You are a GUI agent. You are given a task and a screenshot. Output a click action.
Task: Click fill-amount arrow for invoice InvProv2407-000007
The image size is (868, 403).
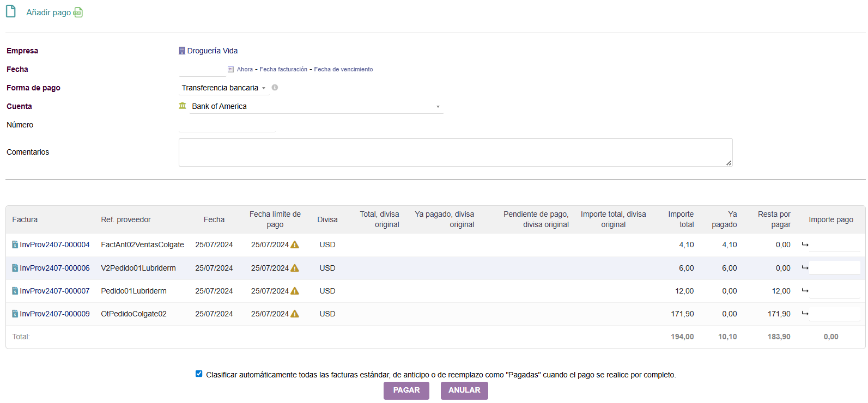pyautogui.click(x=805, y=291)
